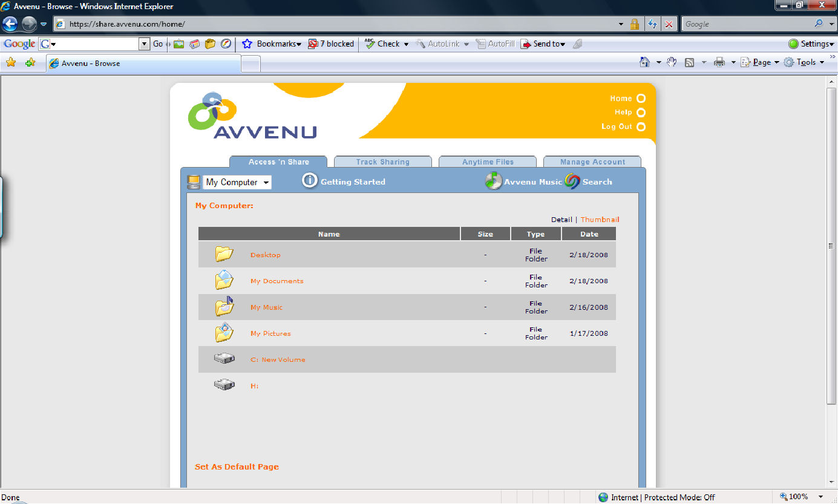The image size is (838, 504).
Task: Click the browser Google search box
Action: 748,24
